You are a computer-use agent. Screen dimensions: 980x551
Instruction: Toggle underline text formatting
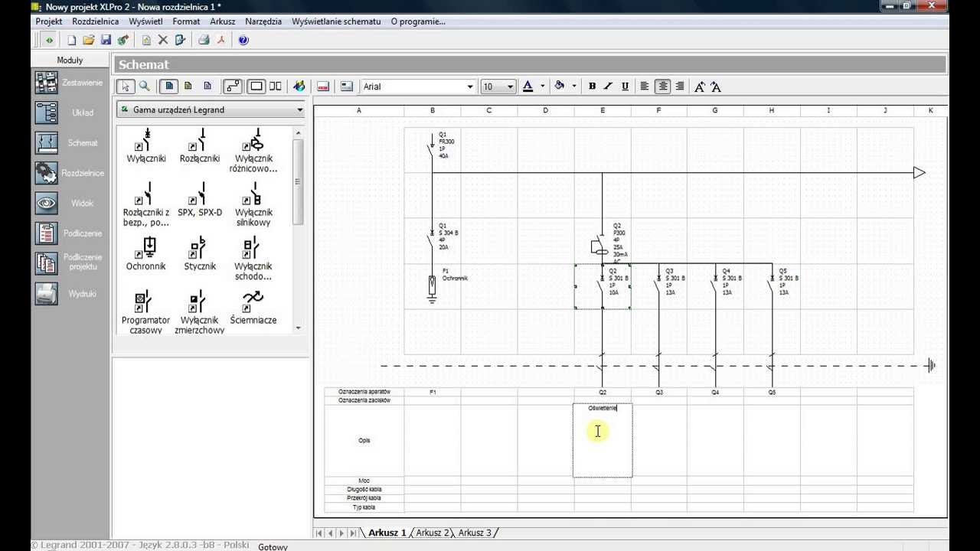pyautogui.click(x=626, y=86)
